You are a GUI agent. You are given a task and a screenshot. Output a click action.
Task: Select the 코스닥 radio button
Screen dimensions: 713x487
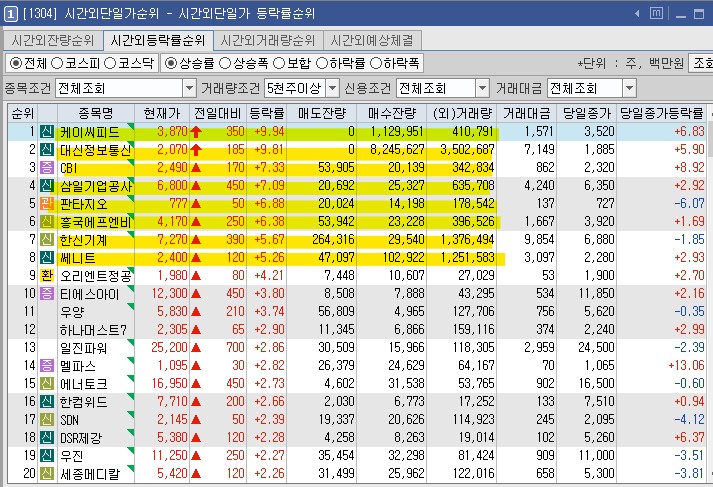tap(110, 63)
